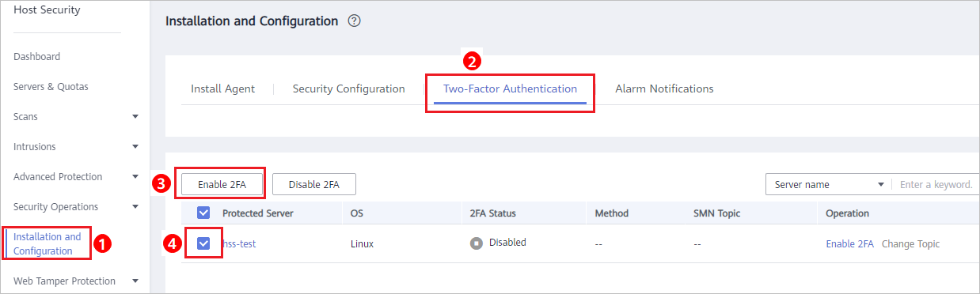
Task: Click the keyword search input field
Action: (937, 184)
